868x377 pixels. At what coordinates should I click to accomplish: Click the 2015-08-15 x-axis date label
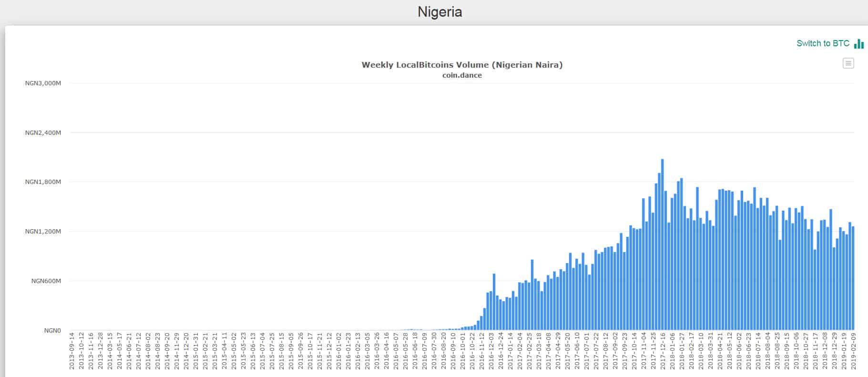281,351
